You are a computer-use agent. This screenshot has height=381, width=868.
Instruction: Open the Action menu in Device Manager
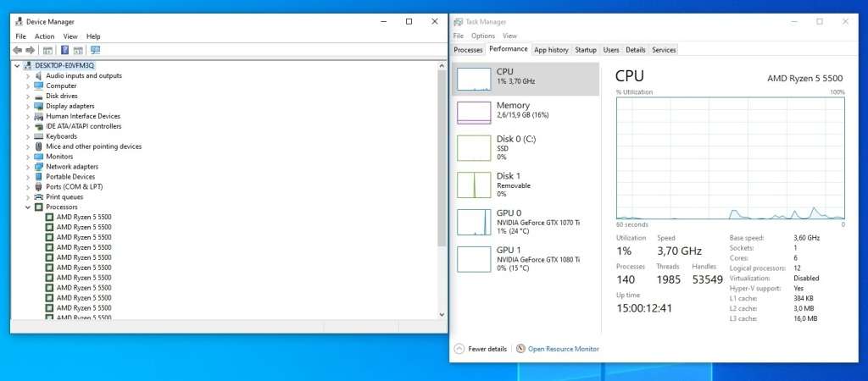pos(45,36)
